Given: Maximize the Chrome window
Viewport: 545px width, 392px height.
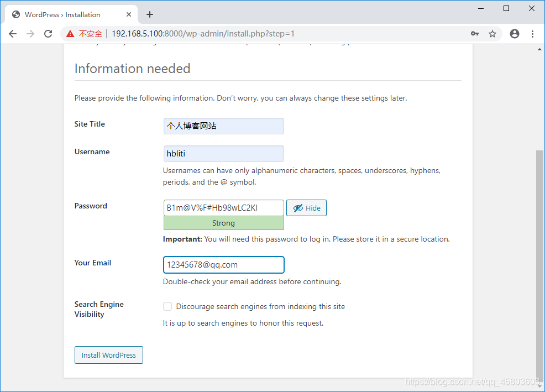Looking at the screenshot, I should (506, 8).
